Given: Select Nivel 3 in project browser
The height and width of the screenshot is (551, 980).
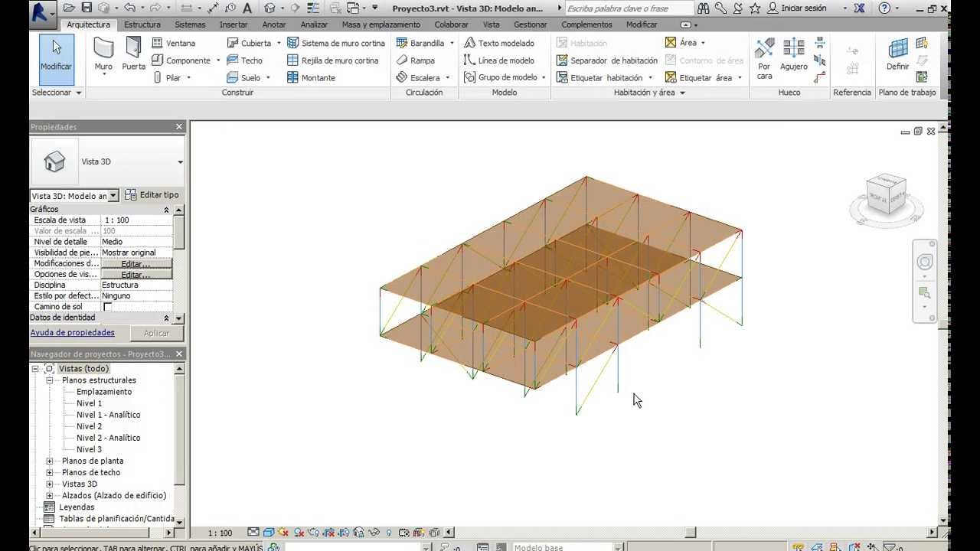Looking at the screenshot, I should [x=89, y=449].
